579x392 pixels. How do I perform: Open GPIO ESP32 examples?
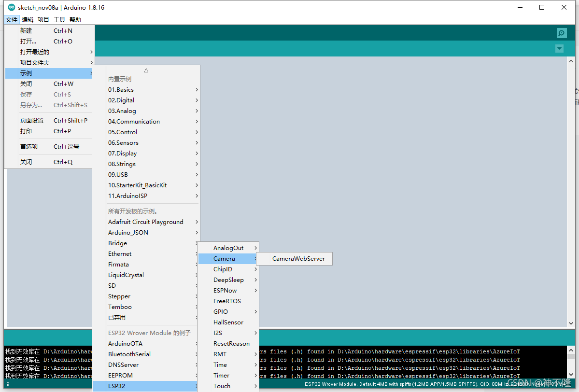click(x=228, y=312)
